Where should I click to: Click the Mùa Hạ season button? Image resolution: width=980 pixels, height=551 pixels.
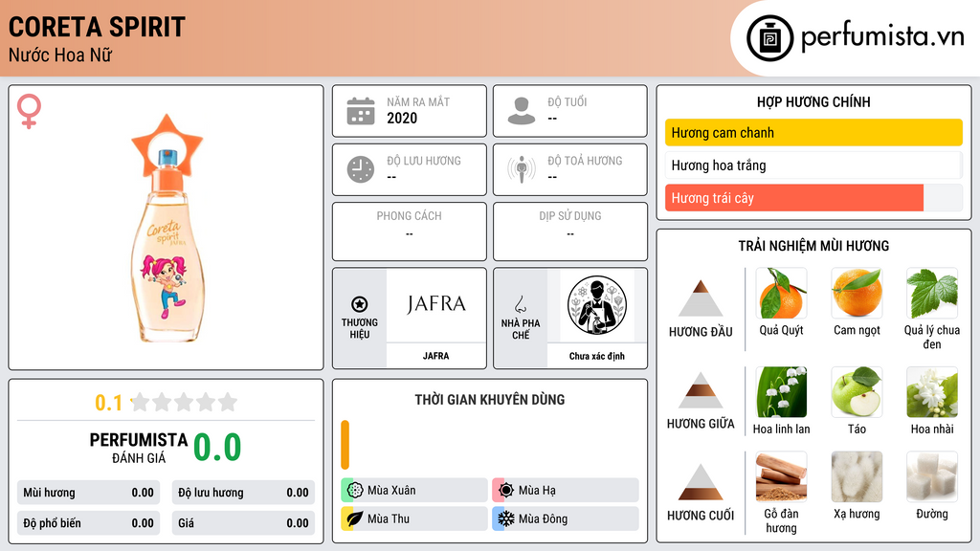click(x=565, y=491)
